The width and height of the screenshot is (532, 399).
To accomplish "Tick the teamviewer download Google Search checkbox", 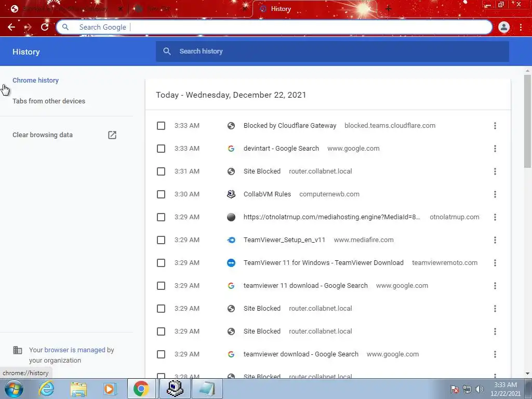I will click(x=161, y=354).
